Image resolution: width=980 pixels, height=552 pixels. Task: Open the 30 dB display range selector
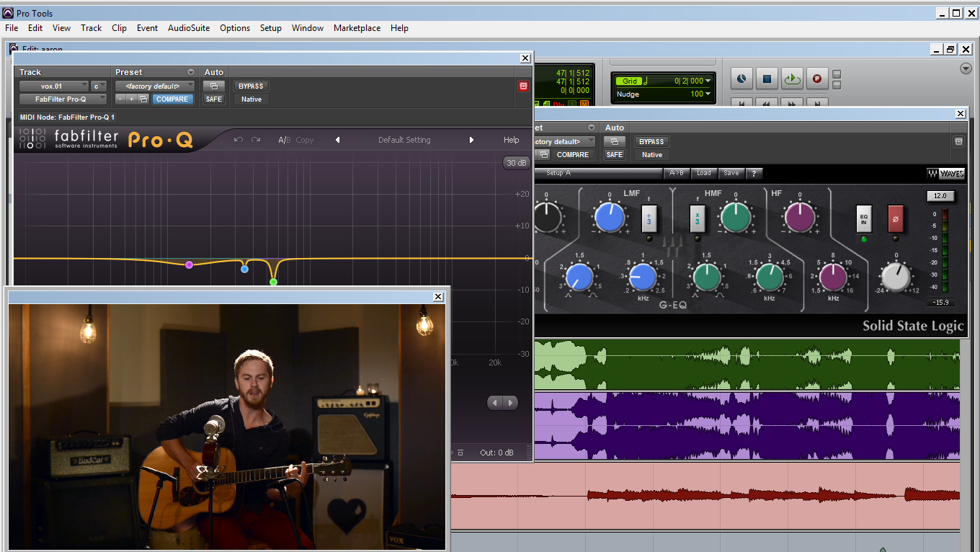tap(516, 163)
